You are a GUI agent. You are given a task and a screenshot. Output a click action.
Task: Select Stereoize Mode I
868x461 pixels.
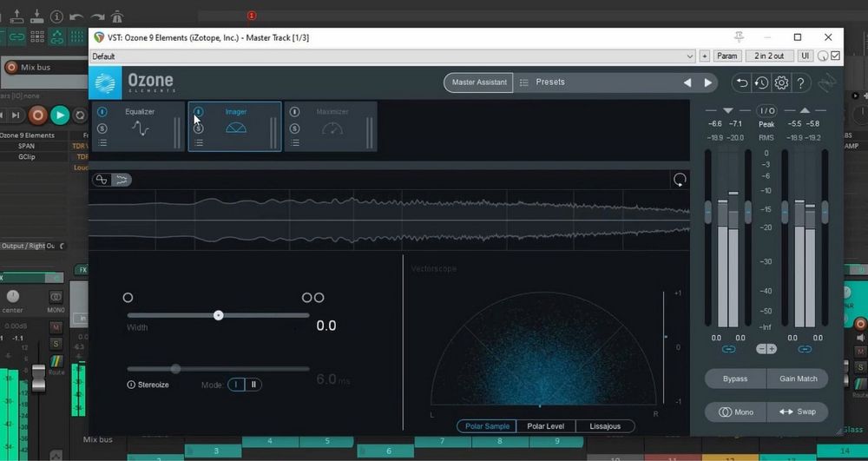coord(236,385)
